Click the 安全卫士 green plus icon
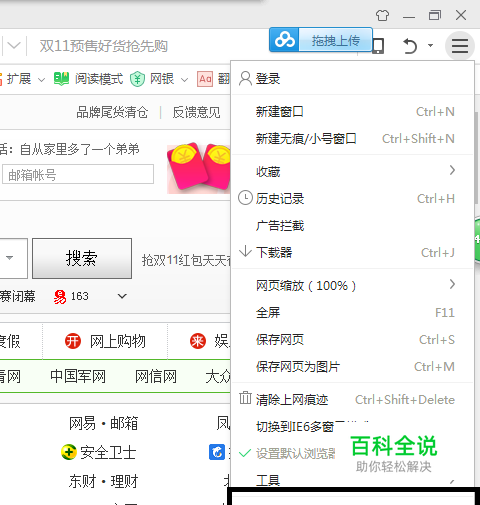 point(69,452)
